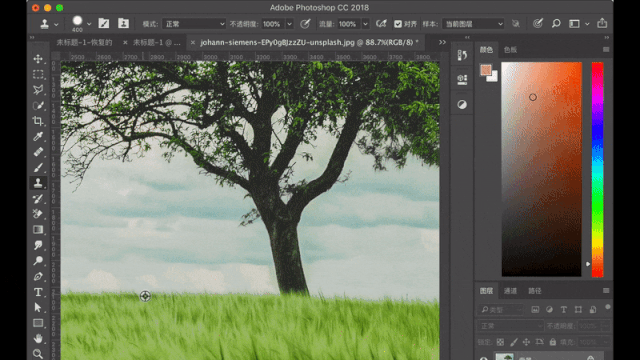Toggle the Aligned (对齐) checkbox

tap(398, 24)
